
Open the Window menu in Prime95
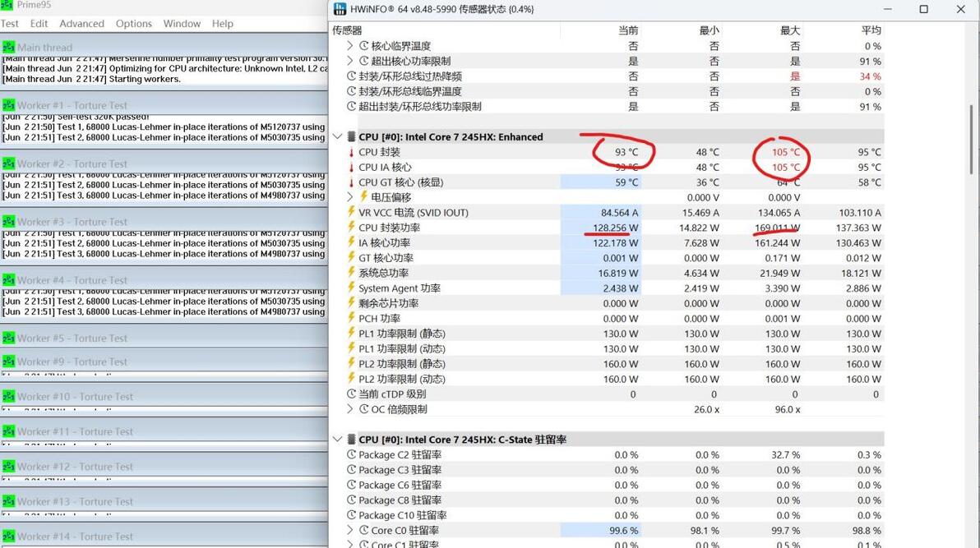[182, 24]
